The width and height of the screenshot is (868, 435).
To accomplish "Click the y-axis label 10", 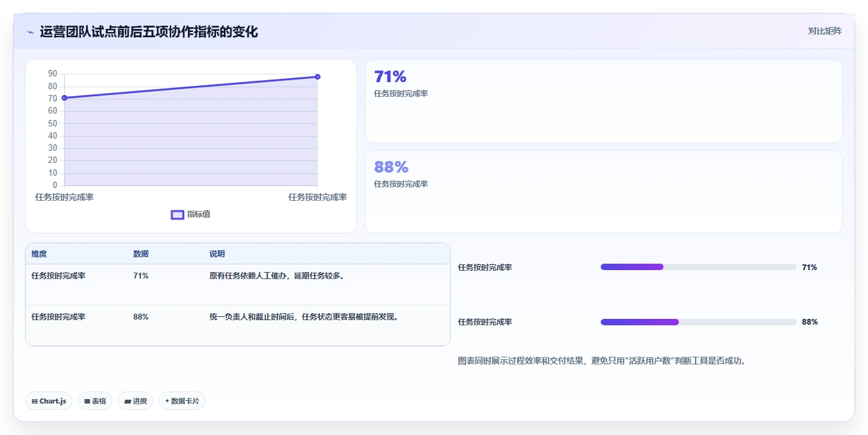I will (x=53, y=173).
